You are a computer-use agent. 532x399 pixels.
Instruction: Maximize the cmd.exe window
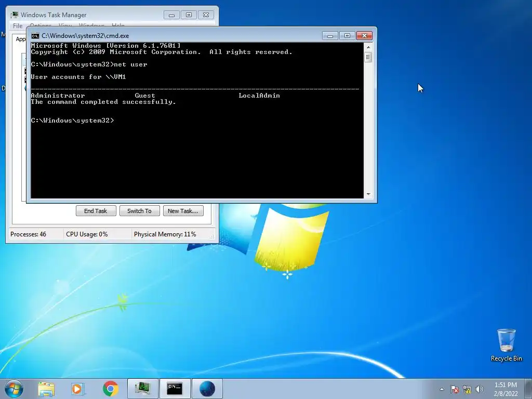tap(347, 36)
